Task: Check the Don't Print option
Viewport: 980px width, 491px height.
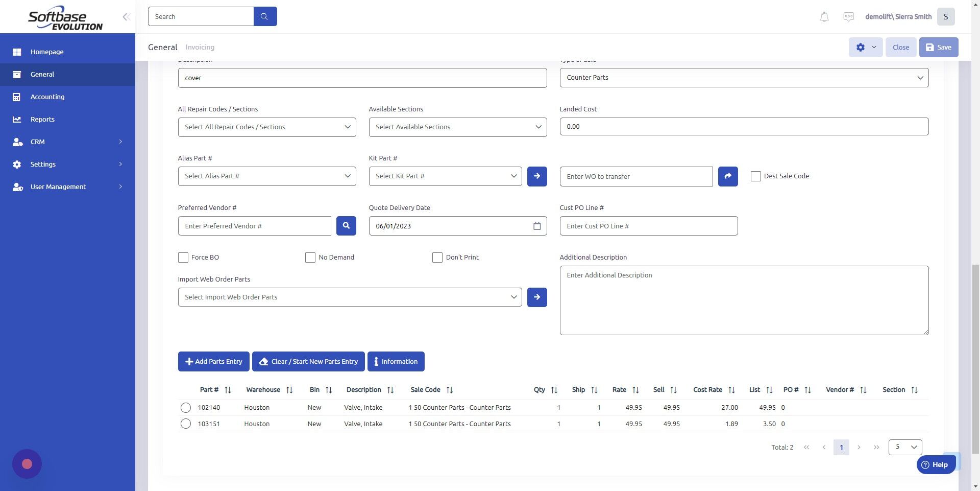Action: click(x=437, y=257)
